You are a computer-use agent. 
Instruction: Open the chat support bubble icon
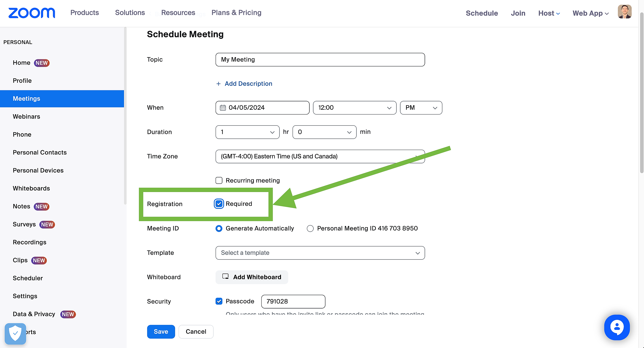click(x=617, y=327)
